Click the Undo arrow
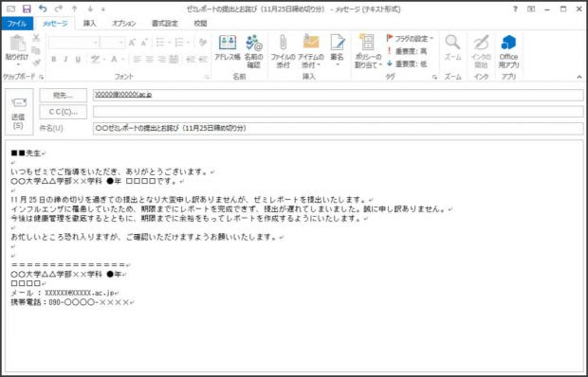The image size is (588, 377). tap(43, 9)
